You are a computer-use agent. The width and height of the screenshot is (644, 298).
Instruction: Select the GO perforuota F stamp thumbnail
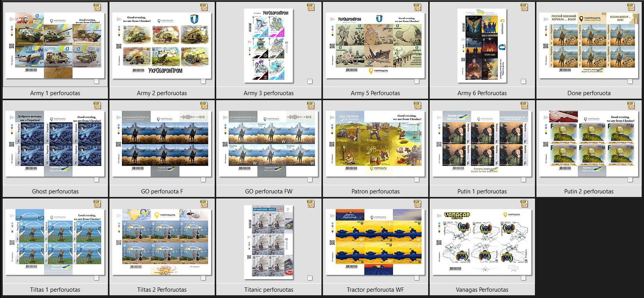(162, 144)
